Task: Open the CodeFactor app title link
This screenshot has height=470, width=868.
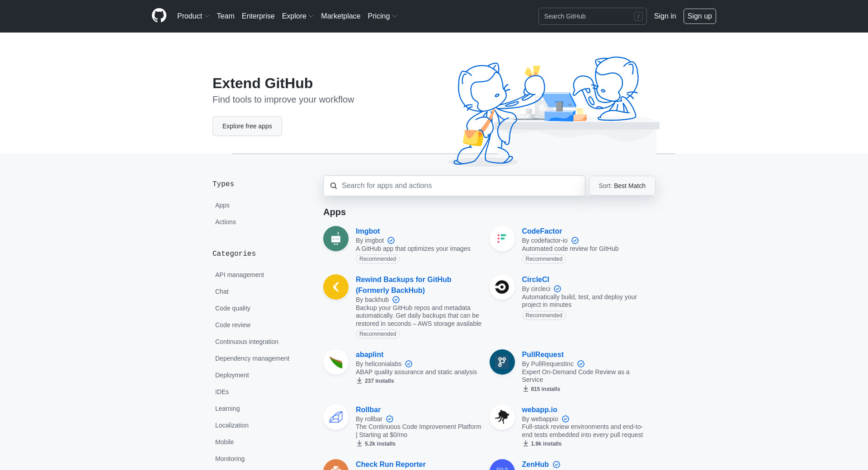Action: pyautogui.click(x=542, y=231)
